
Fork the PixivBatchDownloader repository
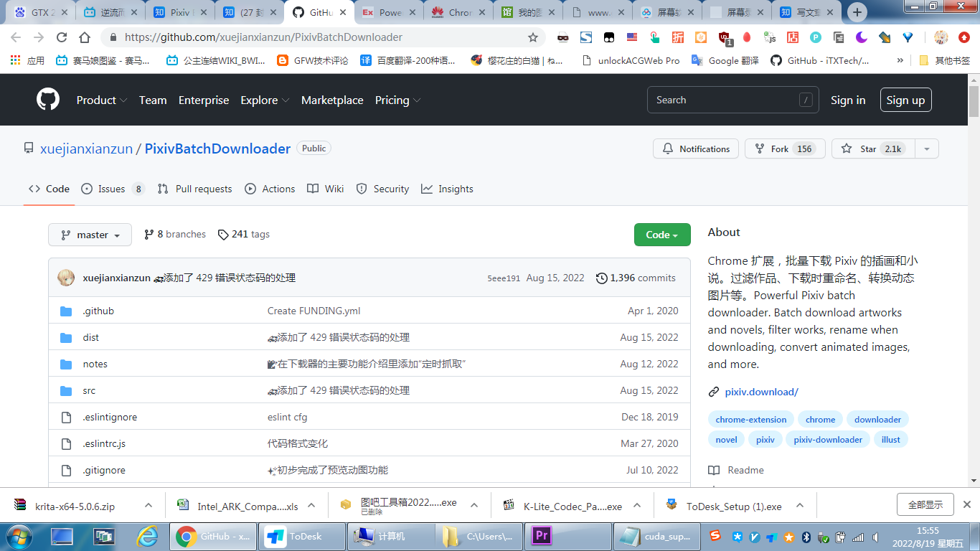tap(785, 149)
